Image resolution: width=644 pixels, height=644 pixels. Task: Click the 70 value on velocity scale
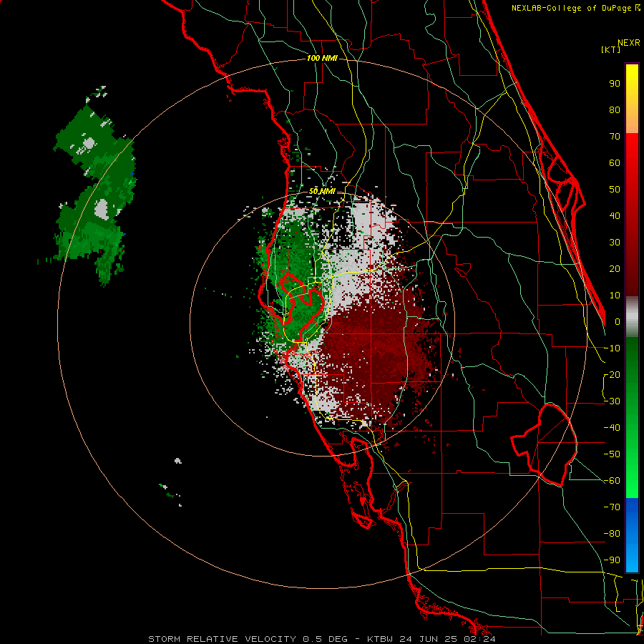coord(615,137)
